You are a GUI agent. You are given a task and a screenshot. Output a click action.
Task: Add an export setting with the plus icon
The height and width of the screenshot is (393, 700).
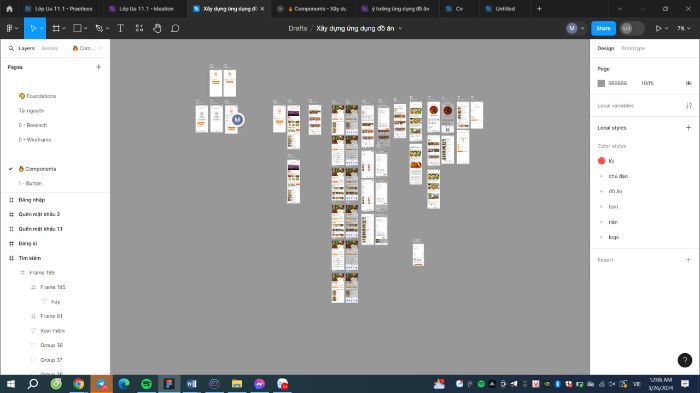coord(688,259)
